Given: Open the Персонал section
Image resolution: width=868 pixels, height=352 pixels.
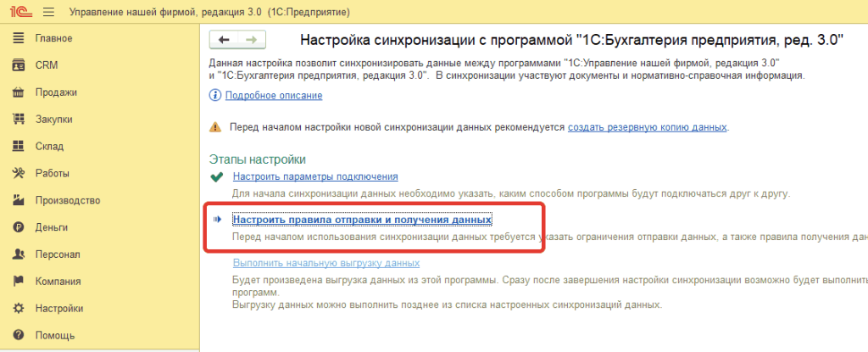Looking at the screenshot, I should coord(58,254).
